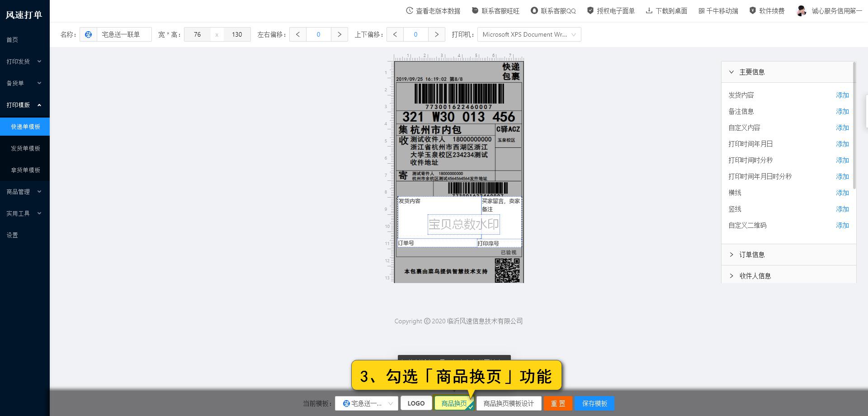Select 拿货单模板 in the sidebar
The height and width of the screenshot is (416, 868).
pos(24,170)
